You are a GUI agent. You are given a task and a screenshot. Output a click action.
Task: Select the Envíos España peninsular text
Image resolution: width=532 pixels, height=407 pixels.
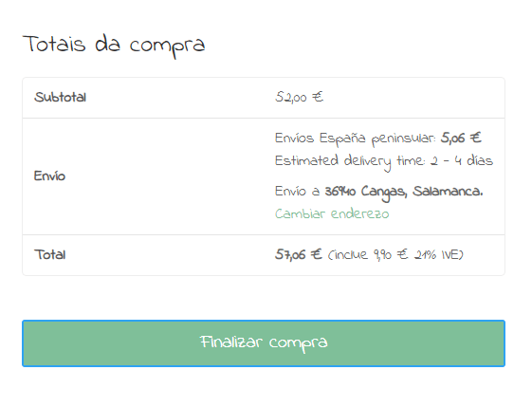pos(356,139)
